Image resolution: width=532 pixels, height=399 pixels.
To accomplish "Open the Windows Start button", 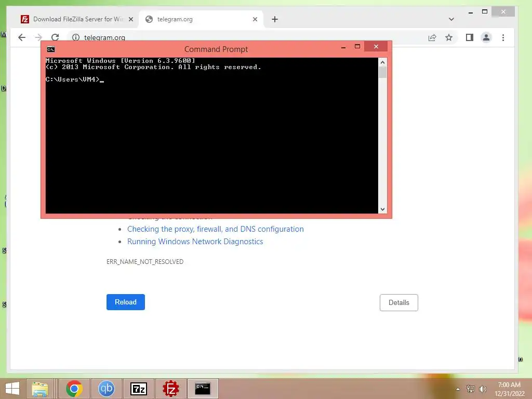I will (12, 389).
